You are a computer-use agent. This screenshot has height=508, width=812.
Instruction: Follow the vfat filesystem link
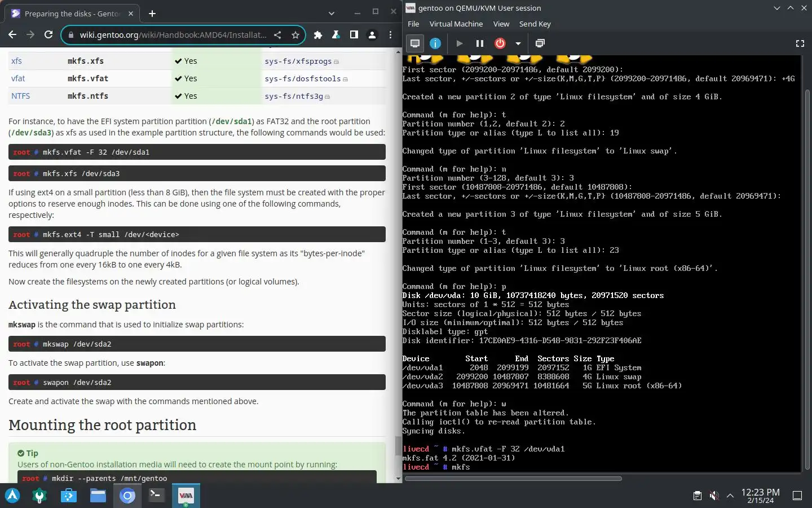[18, 78]
